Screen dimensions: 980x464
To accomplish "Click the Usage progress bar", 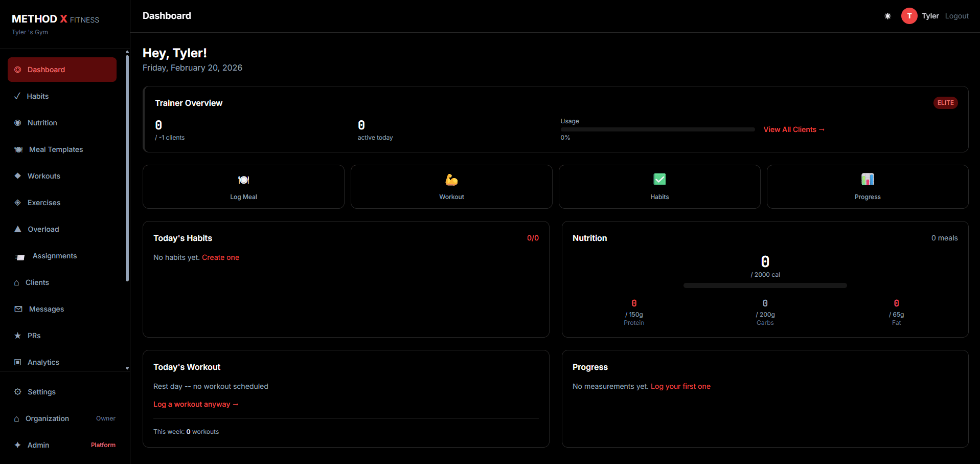I will tap(657, 129).
